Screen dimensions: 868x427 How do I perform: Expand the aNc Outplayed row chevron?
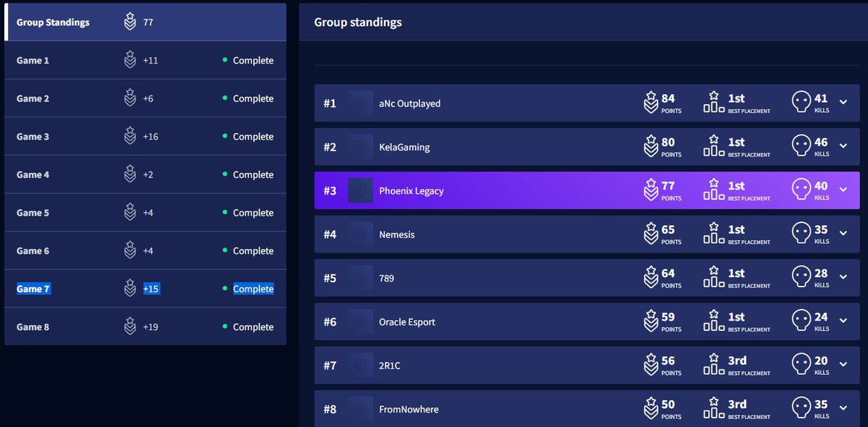[843, 103]
